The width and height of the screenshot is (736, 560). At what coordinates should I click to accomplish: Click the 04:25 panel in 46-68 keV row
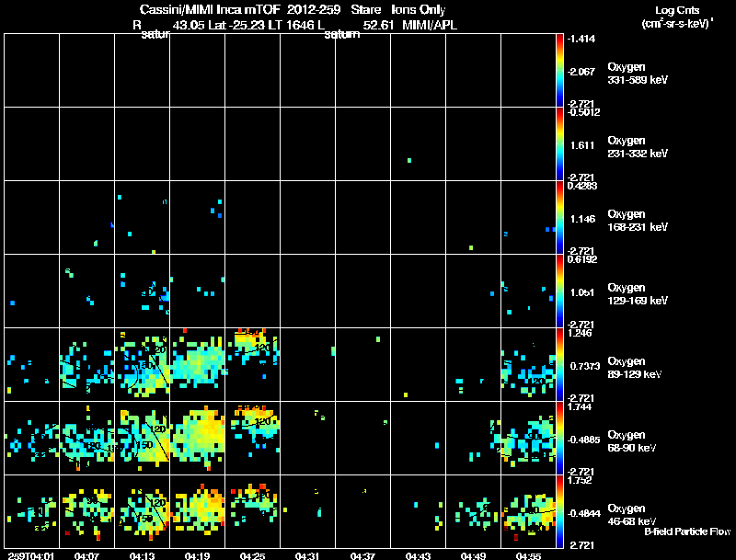click(252, 511)
